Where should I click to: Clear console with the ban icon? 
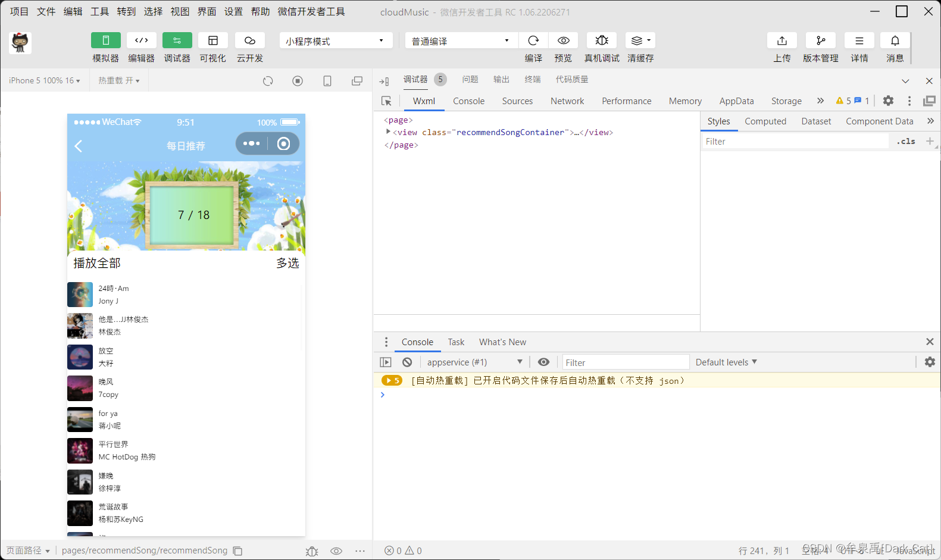click(407, 362)
